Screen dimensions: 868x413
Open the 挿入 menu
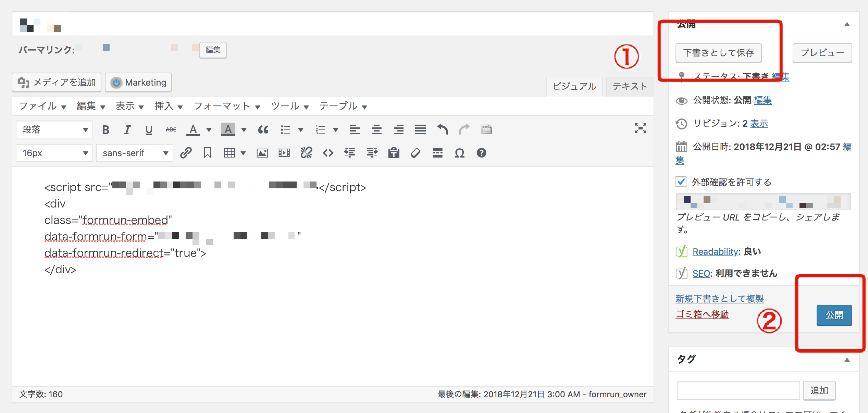pos(169,106)
